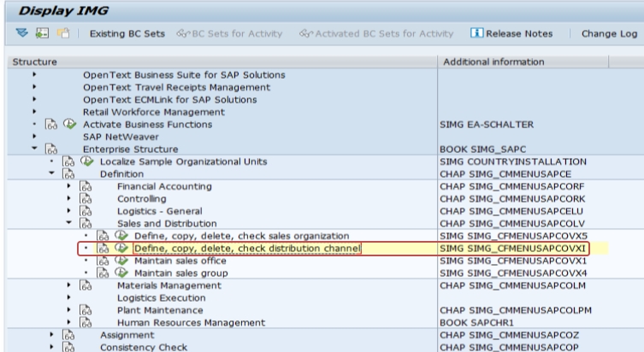
Task: Expand Retail Workforce Management node
Action: pos(34,112)
